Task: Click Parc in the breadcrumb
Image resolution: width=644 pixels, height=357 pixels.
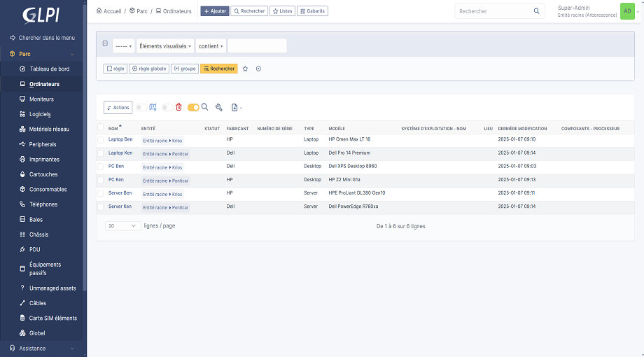Action: [142, 11]
